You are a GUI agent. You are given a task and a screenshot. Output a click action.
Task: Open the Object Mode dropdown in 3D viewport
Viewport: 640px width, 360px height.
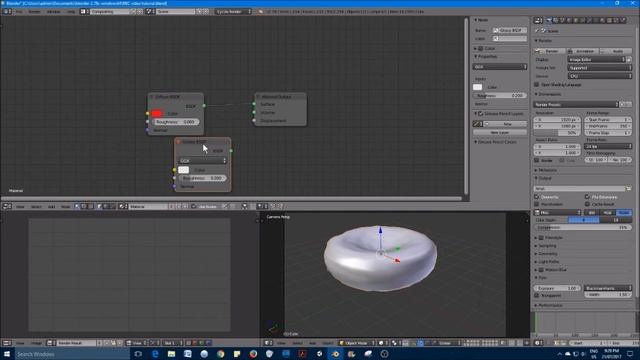356,343
